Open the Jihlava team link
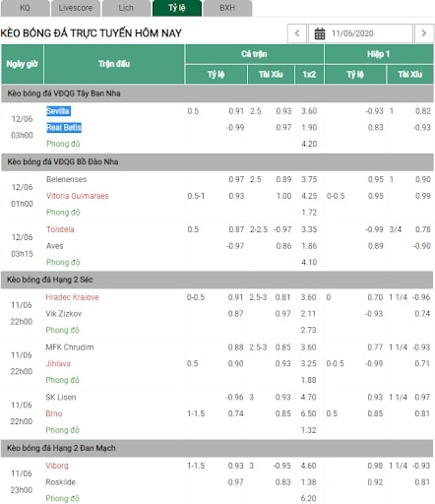The image size is (435, 504). (58, 363)
